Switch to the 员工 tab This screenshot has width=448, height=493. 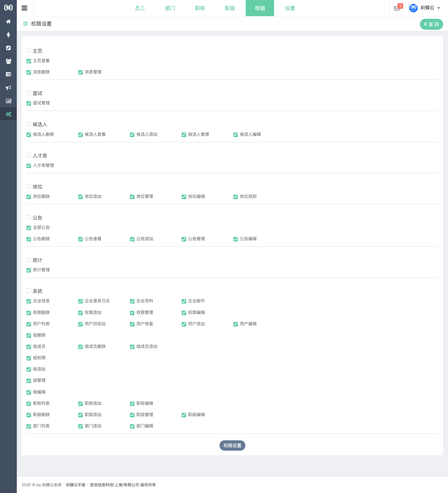pyautogui.click(x=140, y=8)
